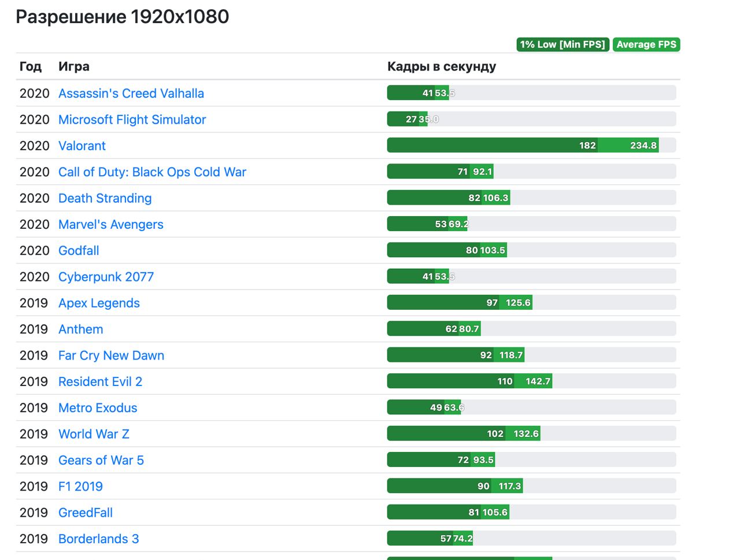This screenshot has width=740, height=560.
Task: Open the Microsoft Flight Simulator link
Action: coord(132,120)
